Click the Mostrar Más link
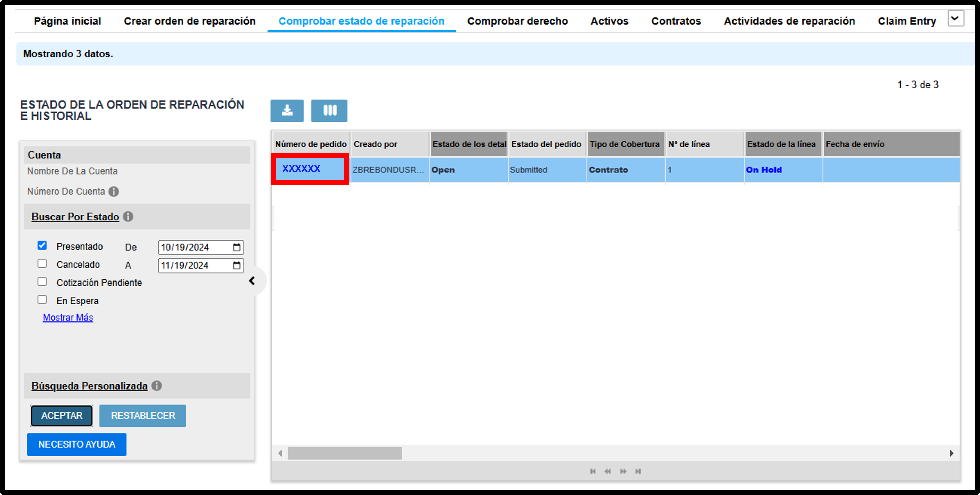Viewport: 980px width, 495px height. pos(68,317)
